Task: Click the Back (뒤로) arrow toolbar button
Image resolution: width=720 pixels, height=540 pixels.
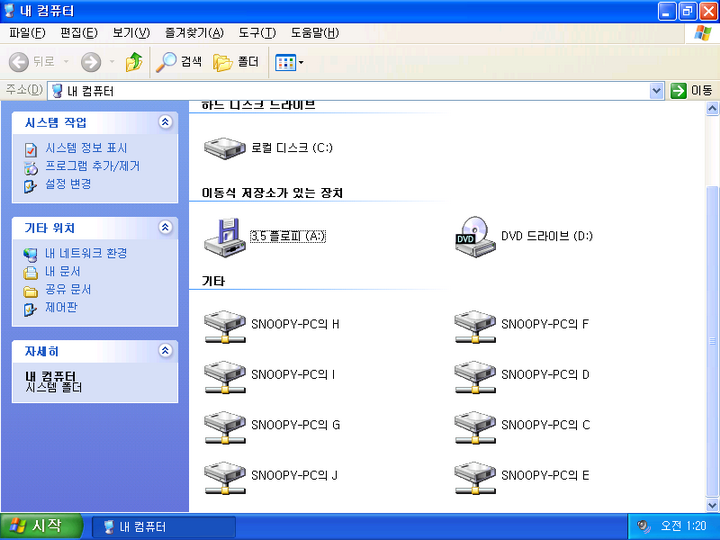Action: pyautogui.click(x=32, y=62)
